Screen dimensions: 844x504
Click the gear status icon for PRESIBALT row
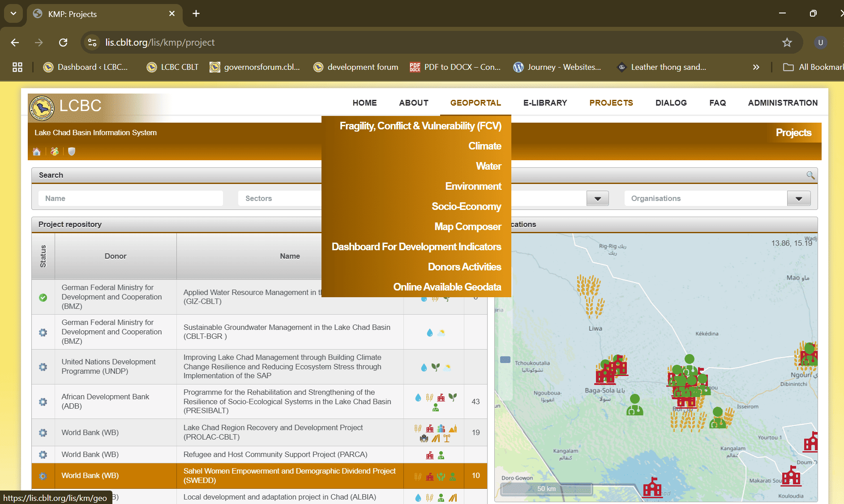(x=43, y=402)
